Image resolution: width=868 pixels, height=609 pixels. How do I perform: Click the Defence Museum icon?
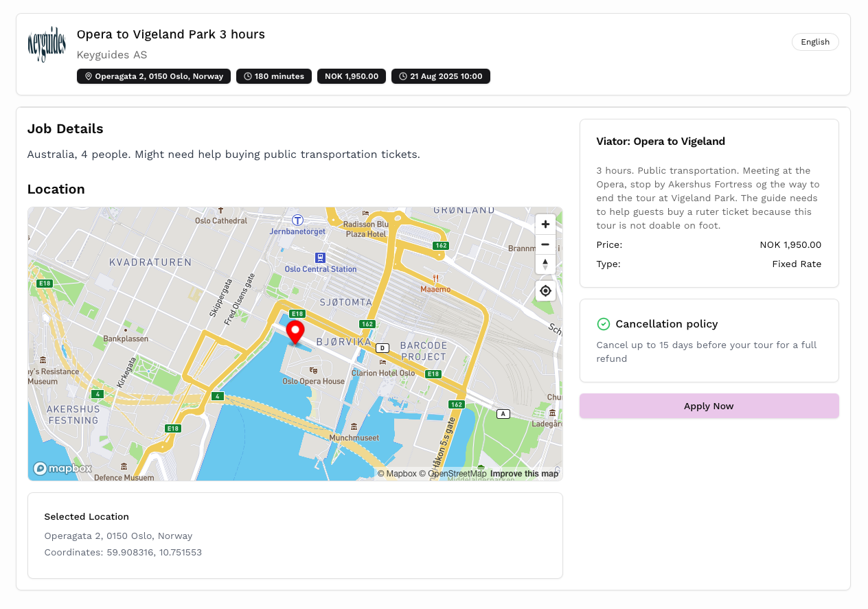pyautogui.click(x=124, y=466)
